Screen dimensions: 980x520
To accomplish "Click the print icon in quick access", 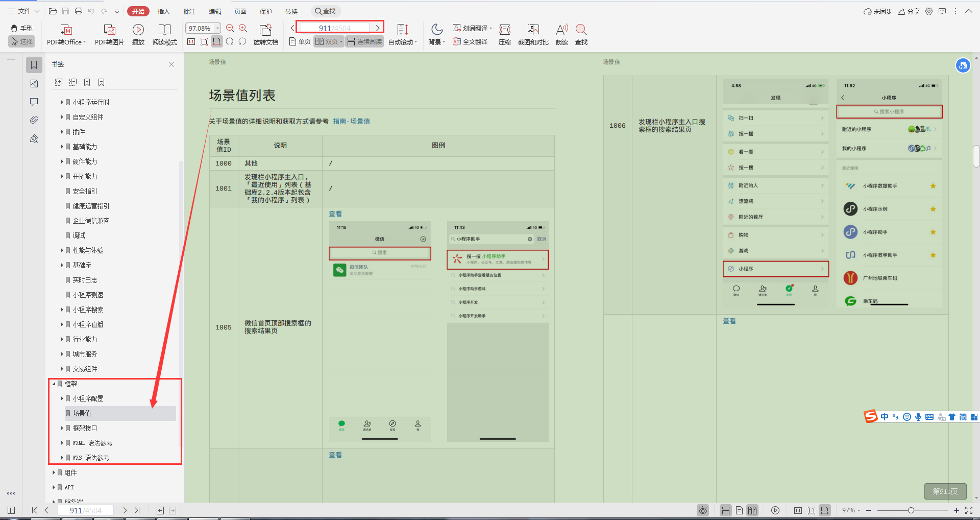I will [x=79, y=11].
